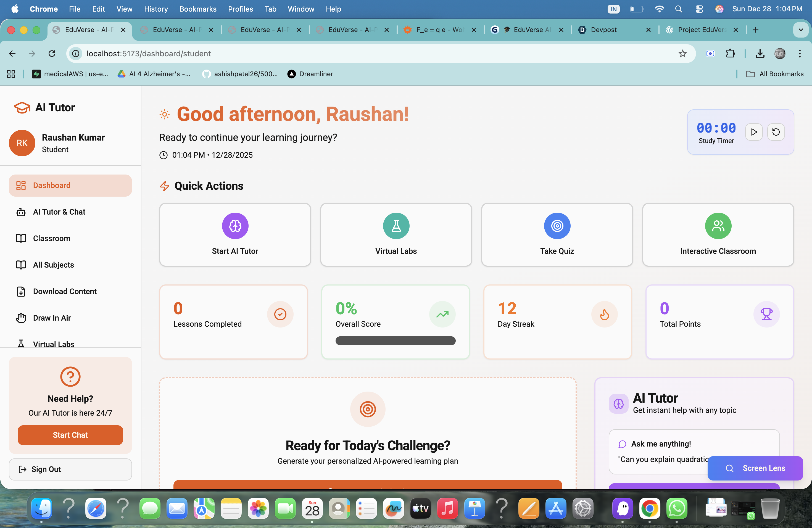Open Draw In Air sidebar item
Screen dimensions: 812x528
tap(52, 318)
